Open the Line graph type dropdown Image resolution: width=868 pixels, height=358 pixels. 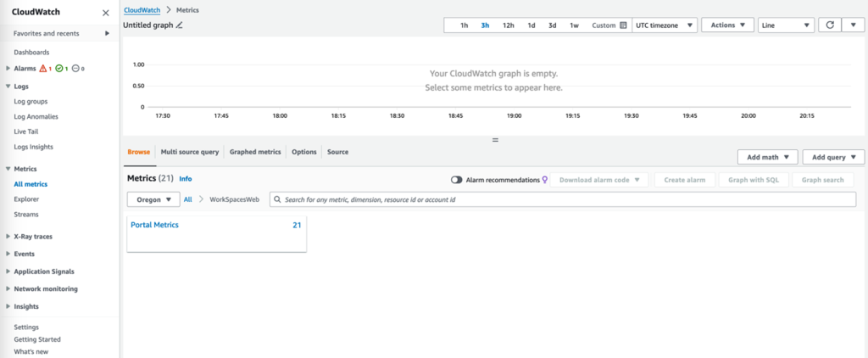pos(787,25)
